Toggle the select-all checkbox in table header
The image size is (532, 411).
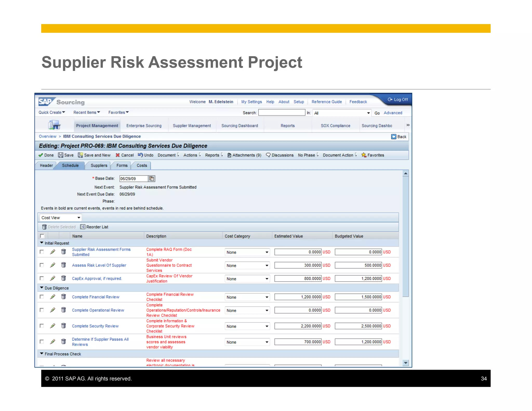42,236
